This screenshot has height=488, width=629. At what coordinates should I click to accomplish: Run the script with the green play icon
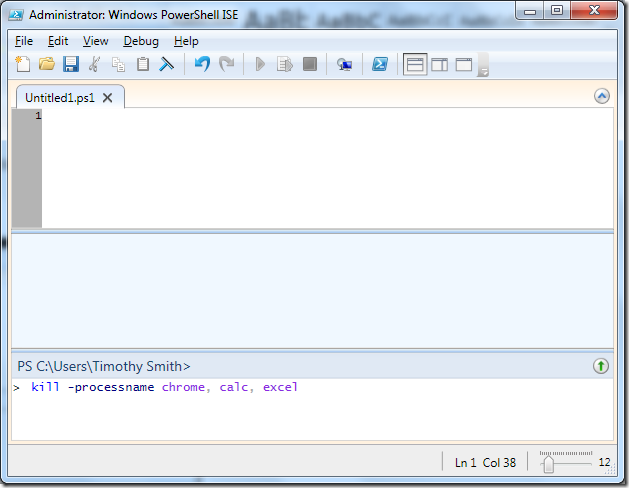[260, 64]
